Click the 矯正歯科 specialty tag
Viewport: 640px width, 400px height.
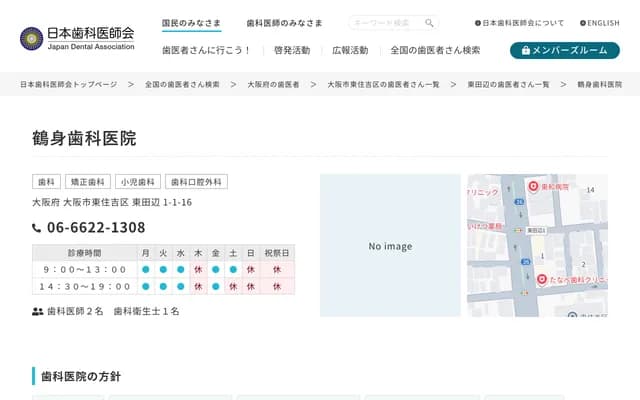click(x=87, y=182)
